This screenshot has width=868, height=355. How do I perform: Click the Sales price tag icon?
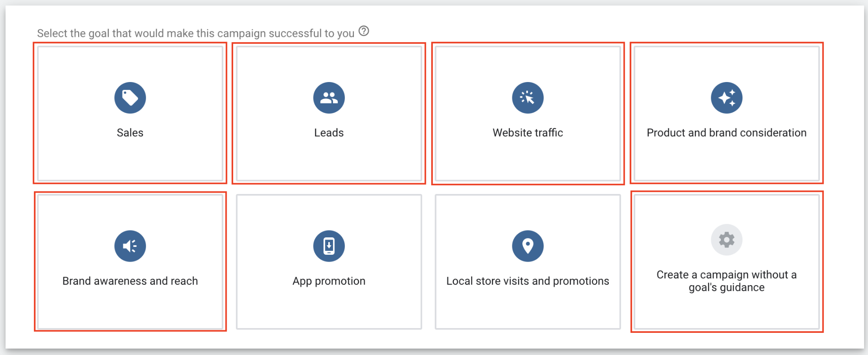click(130, 98)
